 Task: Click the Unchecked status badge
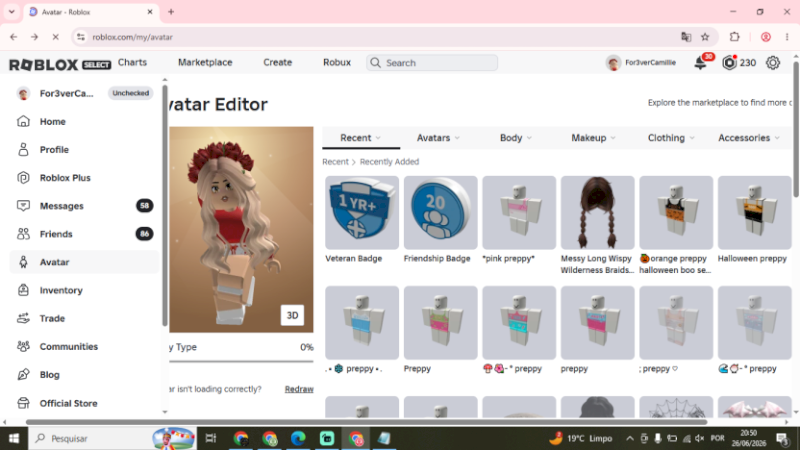point(131,93)
